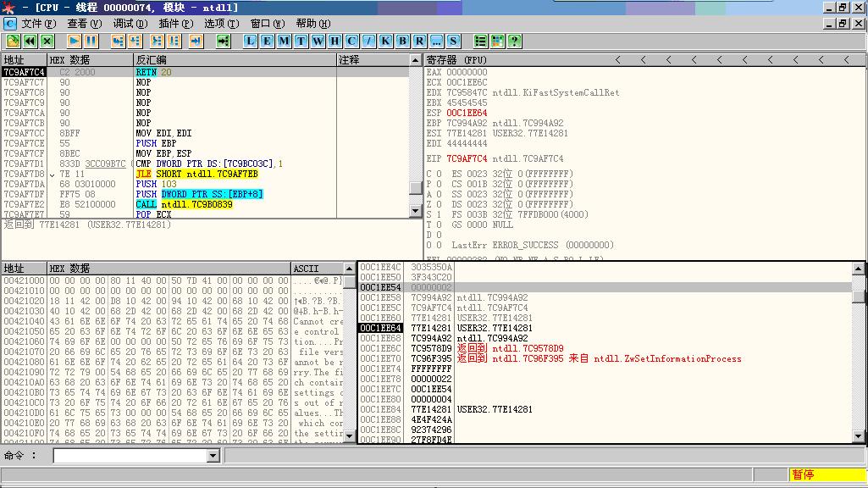Click the disassembly 地址 column header
Viewport: 868px width, 488px height.
[x=25, y=60]
